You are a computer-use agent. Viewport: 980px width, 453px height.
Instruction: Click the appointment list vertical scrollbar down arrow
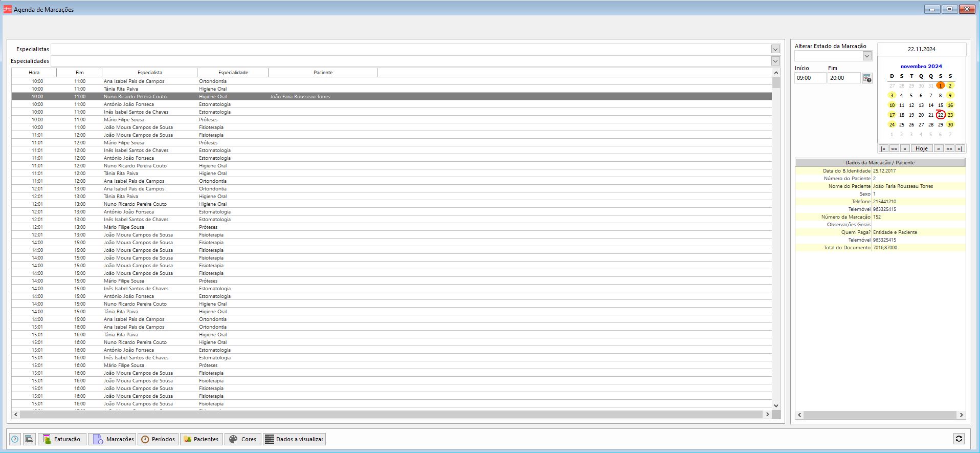(776, 405)
